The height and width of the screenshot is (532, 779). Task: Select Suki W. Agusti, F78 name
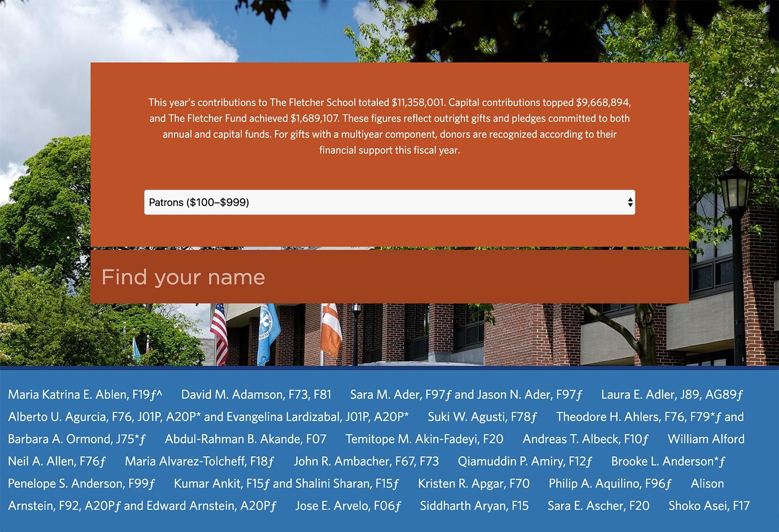482,417
